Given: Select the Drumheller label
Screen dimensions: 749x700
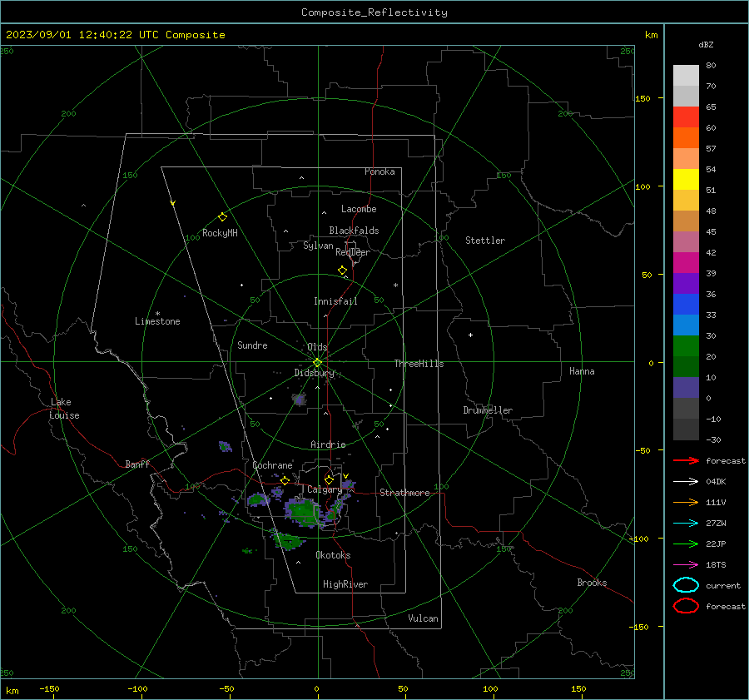Looking at the screenshot, I should [488, 410].
